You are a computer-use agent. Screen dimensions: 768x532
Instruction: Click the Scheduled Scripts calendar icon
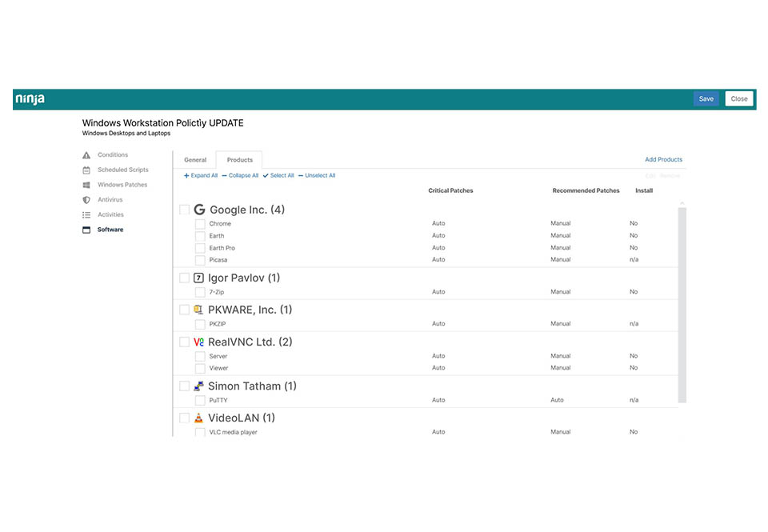pos(86,170)
